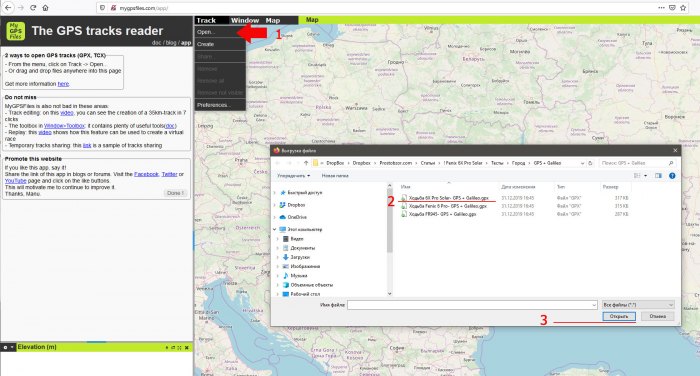Screen dimensions: 700x376
Task: Click the tracking protection shield icon
Action: click(103, 8)
